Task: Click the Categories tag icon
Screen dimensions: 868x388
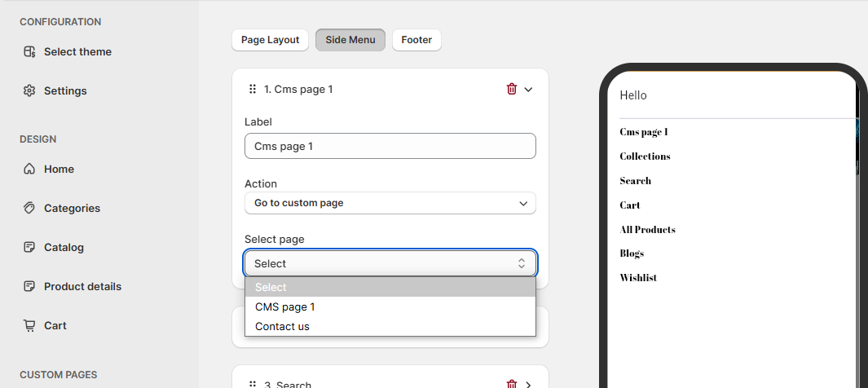Action: 29,208
